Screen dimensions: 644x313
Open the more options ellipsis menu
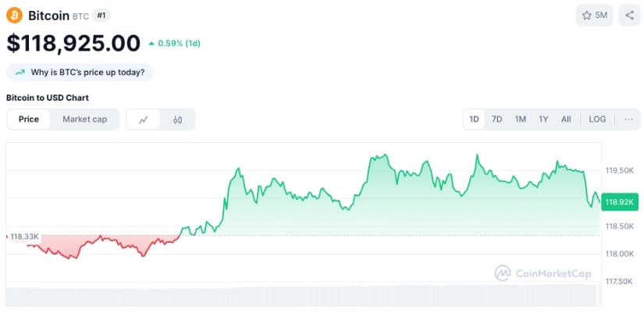(x=628, y=119)
